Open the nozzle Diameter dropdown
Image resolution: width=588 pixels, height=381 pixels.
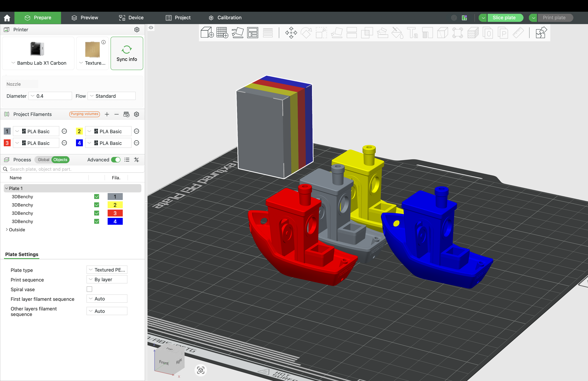(50, 96)
